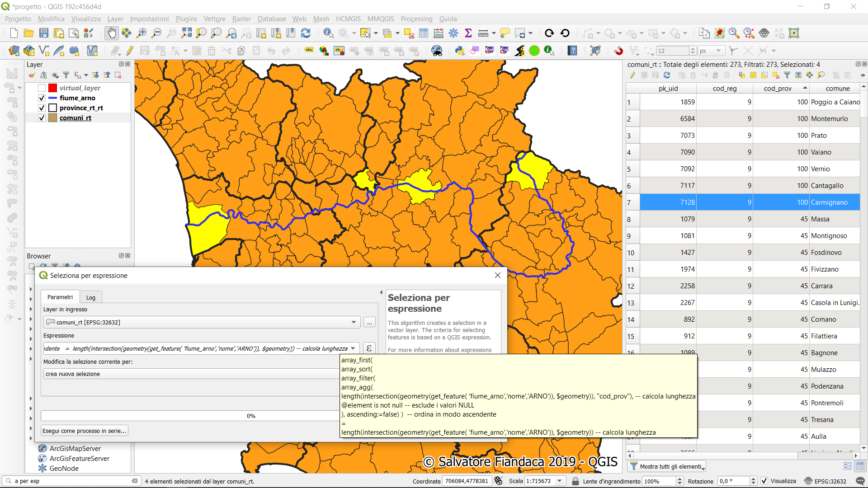
Task: Enable the virtual_layer checkbox
Action: click(x=42, y=88)
